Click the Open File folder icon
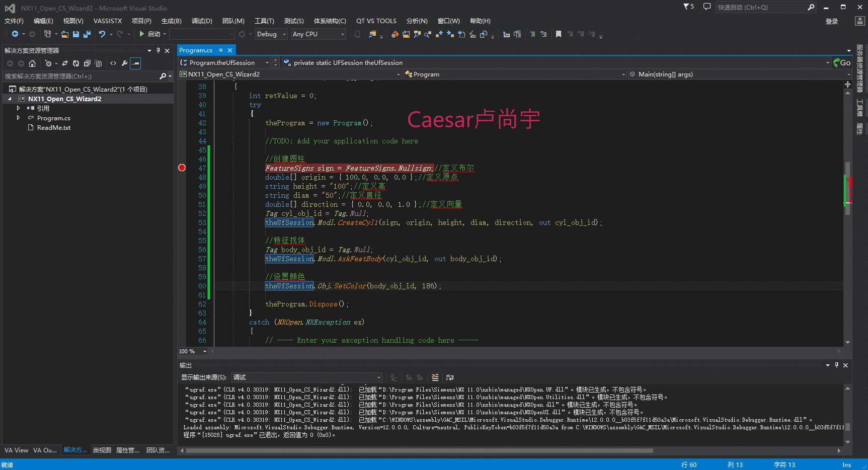 point(65,34)
